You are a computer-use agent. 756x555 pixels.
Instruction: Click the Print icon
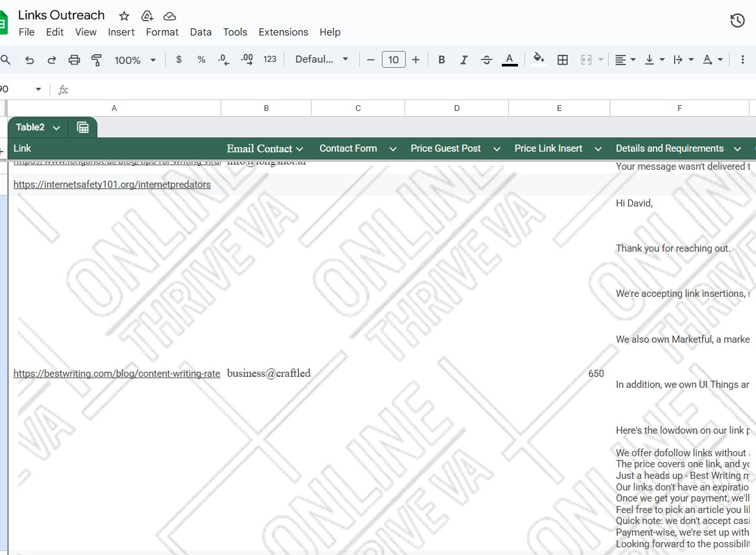(x=74, y=59)
